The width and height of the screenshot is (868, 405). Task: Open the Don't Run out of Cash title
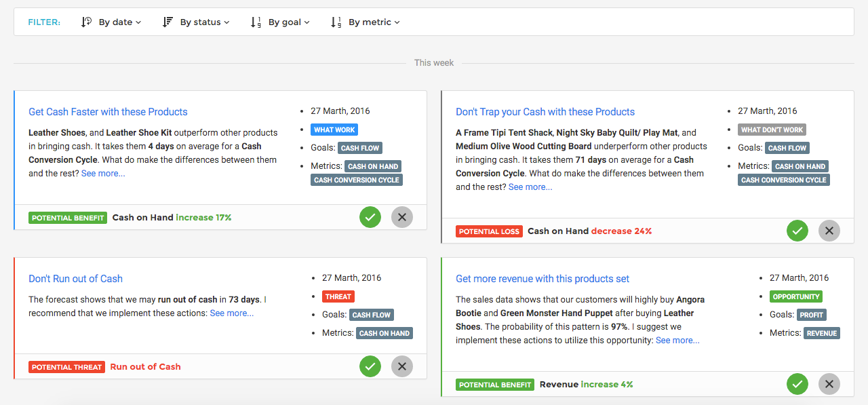tap(75, 279)
